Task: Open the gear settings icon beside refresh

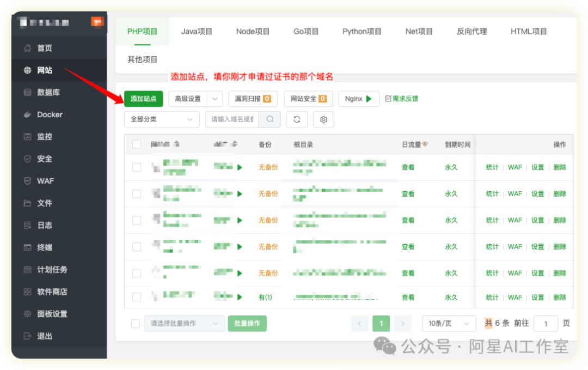Action: 323,119
